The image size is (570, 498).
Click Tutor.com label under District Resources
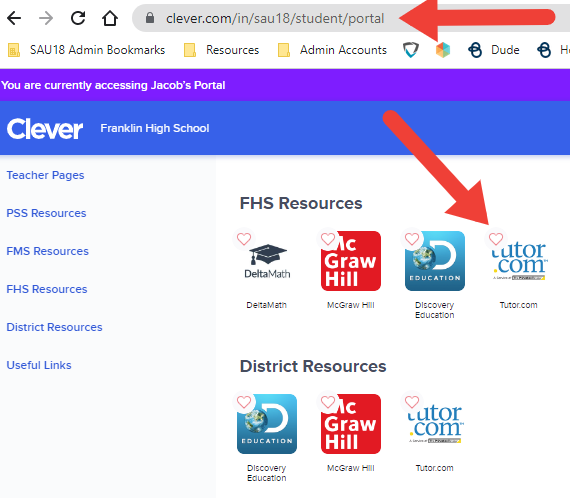pos(434,468)
